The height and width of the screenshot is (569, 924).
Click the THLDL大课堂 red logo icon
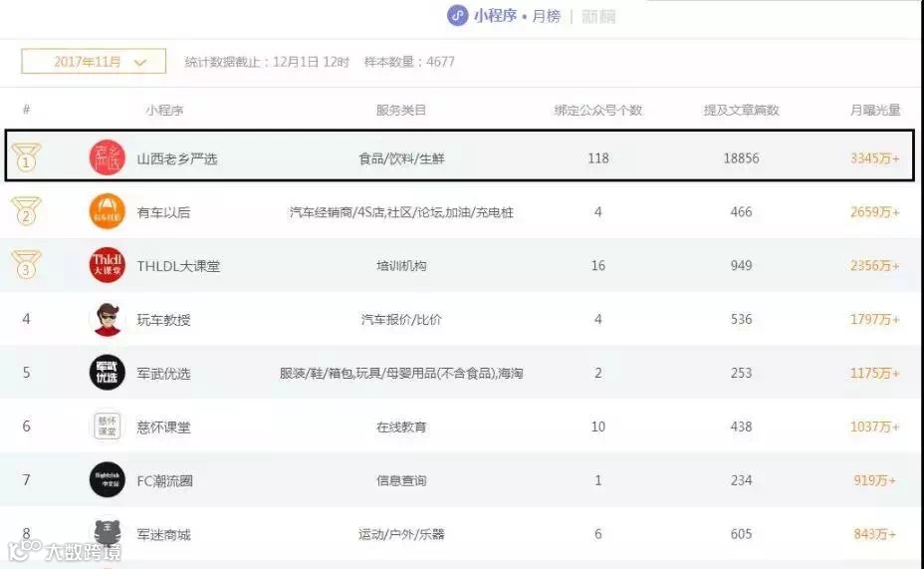coord(108,265)
